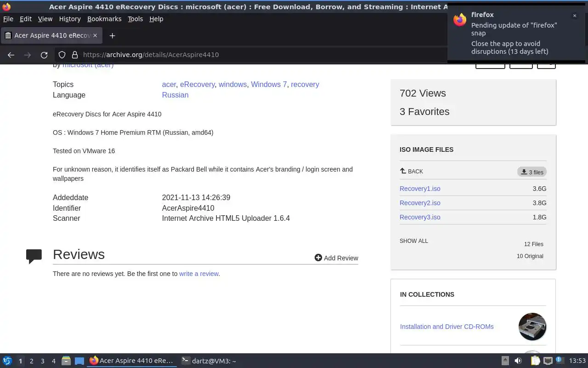This screenshot has height=368, width=588.
Task: Open the recovery topic link
Action: pos(305,85)
